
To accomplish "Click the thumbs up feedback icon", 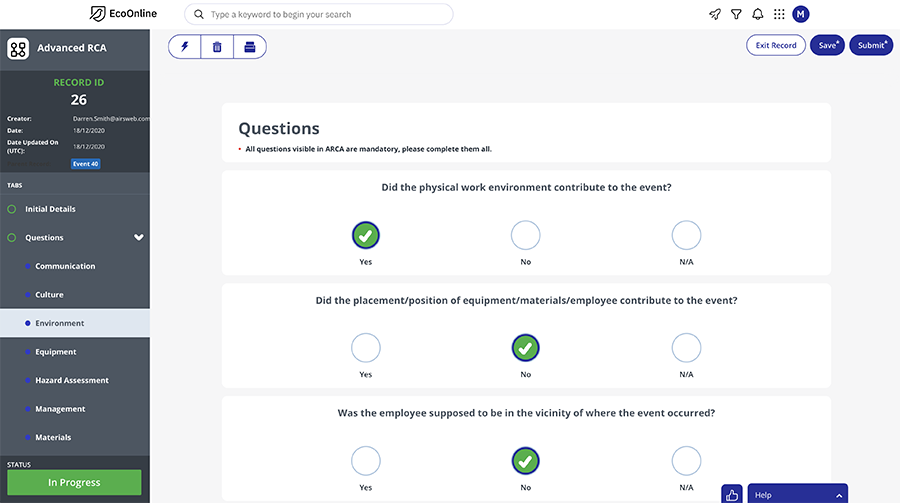I will coord(732,494).
